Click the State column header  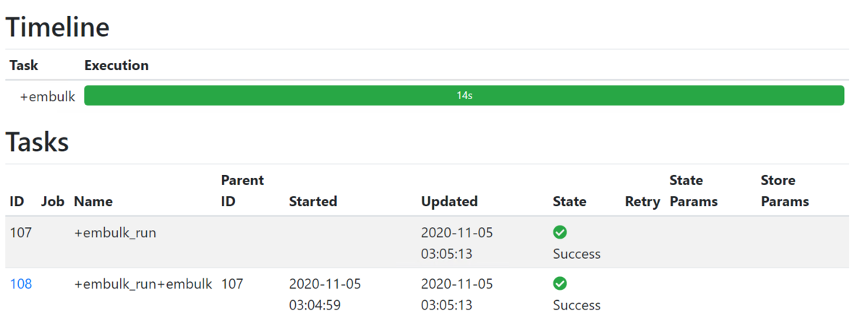569,201
